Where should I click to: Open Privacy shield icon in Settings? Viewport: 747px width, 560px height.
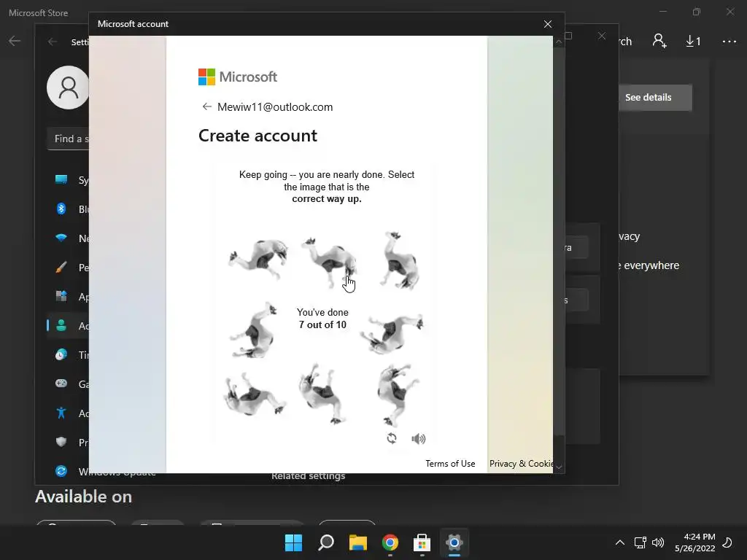click(x=61, y=442)
